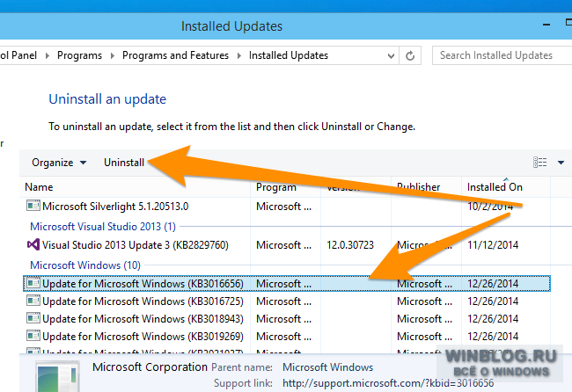Click the icon of update KB3019269
572x392 pixels.
pos(33,336)
